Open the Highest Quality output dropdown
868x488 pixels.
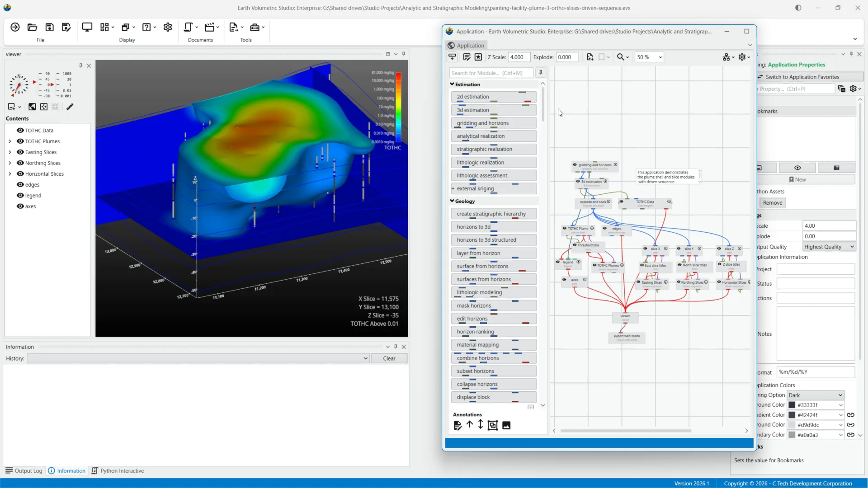tap(829, 247)
